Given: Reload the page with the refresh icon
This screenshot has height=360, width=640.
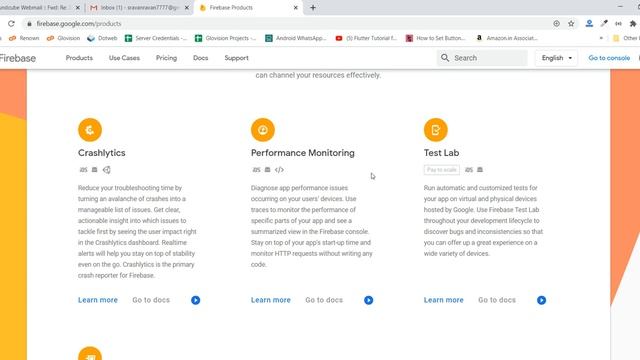Looking at the screenshot, I should [x=11, y=24].
